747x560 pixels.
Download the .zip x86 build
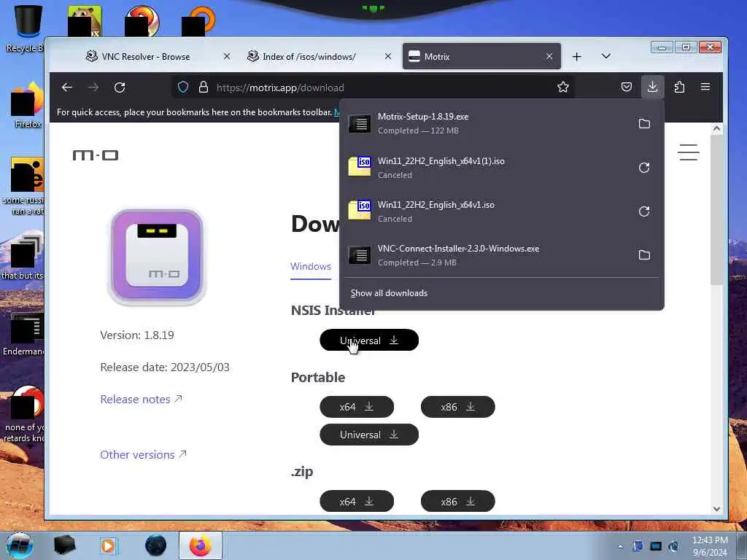[x=458, y=502]
